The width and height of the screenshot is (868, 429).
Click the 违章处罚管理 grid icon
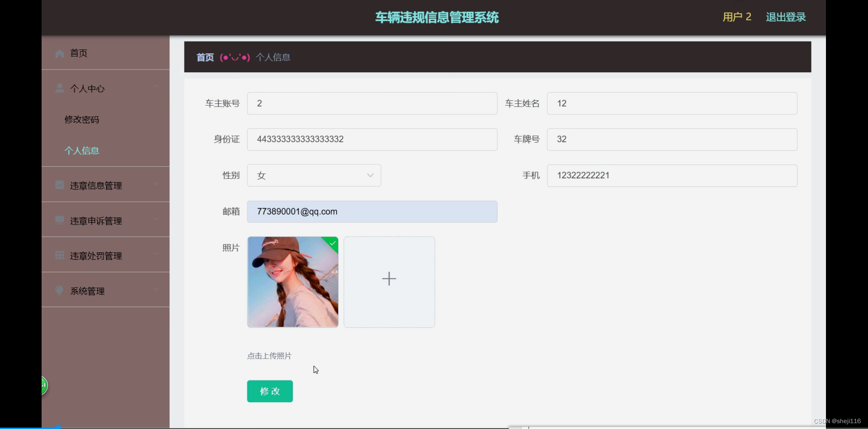click(x=59, y=255)
